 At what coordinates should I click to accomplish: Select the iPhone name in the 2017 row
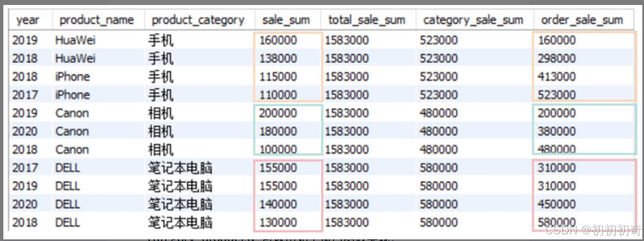(72, 95)
